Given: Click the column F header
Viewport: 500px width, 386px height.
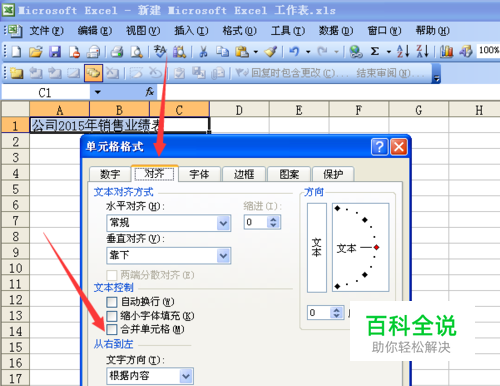Looking at the screenshot, I should pos(359,110).
